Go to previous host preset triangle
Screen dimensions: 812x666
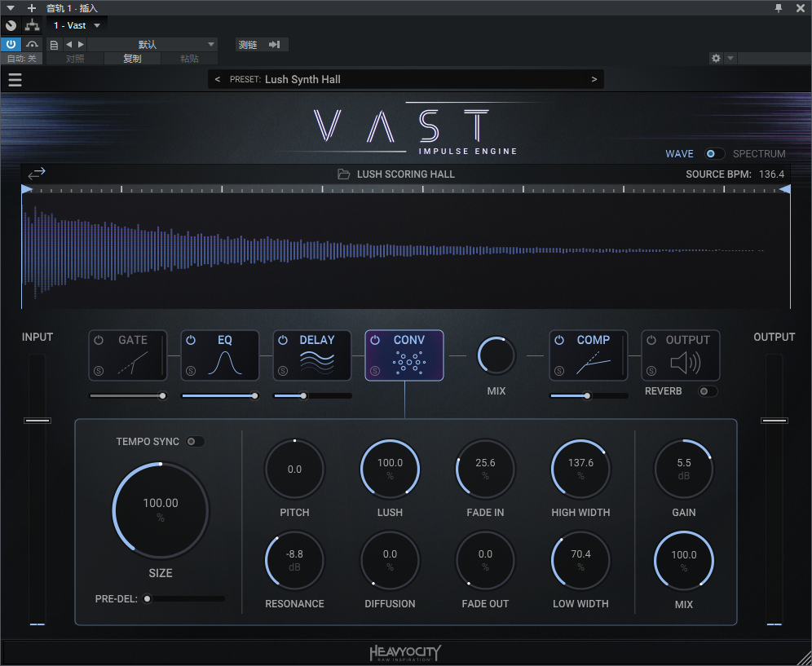pyautogui.click(x=68, y=45)
